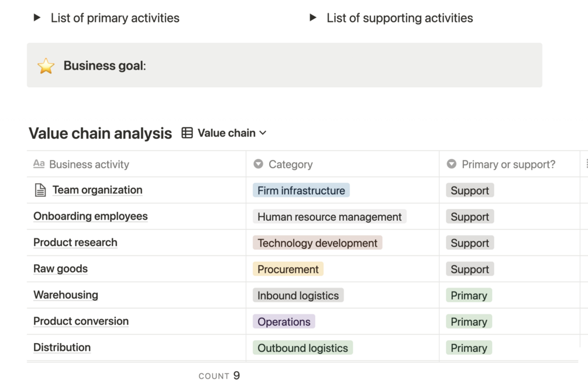
Task: Click the Business goal callout text
Action: (104, 66)
